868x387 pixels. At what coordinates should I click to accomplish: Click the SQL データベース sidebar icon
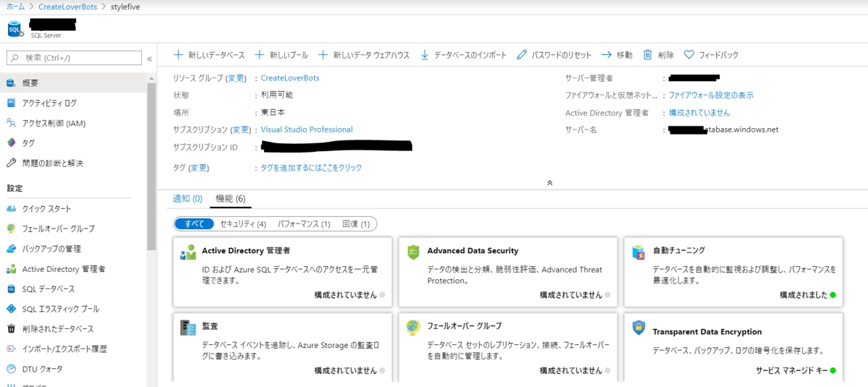tap(11, 289)
